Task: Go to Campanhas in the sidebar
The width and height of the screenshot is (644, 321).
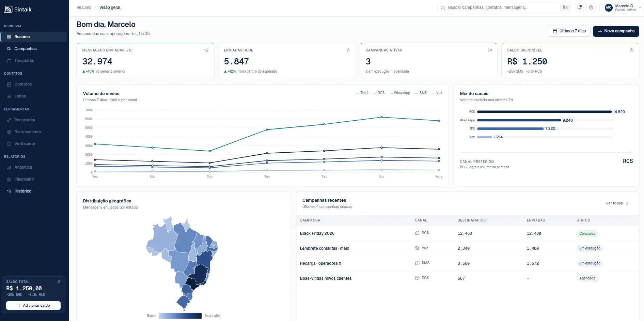Action: point(34,49)
